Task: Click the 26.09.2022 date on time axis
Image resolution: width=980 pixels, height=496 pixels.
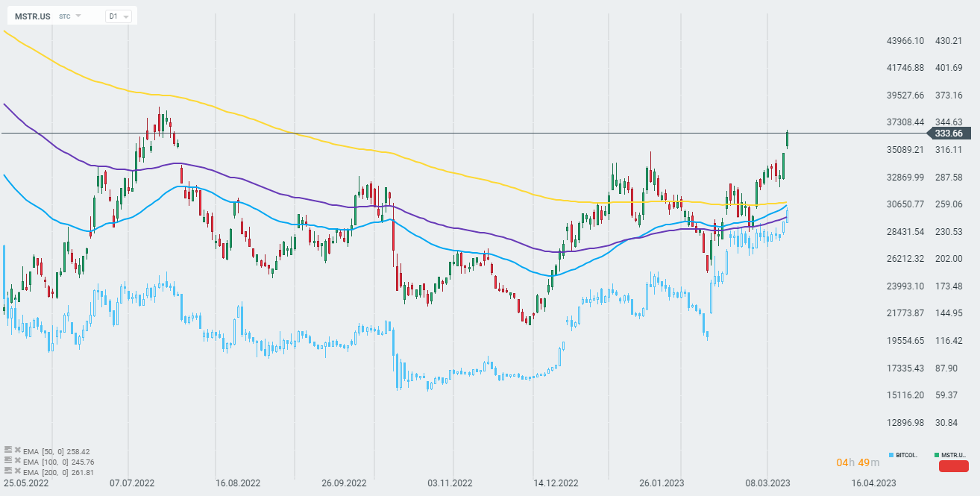Action: 345,483
